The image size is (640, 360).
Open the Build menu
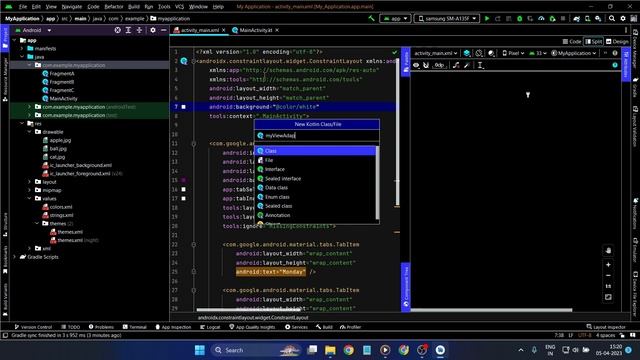pos(133,7)
